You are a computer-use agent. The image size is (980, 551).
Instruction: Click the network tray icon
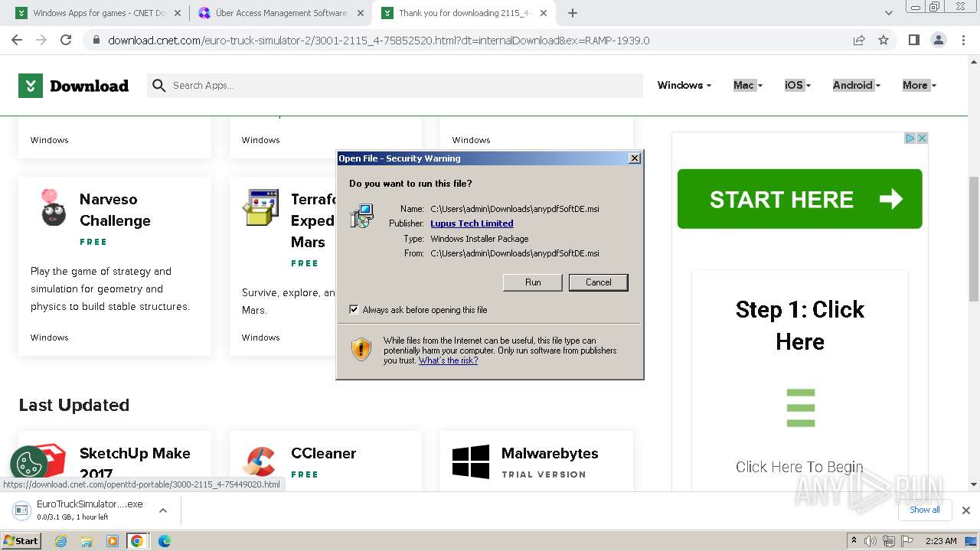(x=889, y=541)
